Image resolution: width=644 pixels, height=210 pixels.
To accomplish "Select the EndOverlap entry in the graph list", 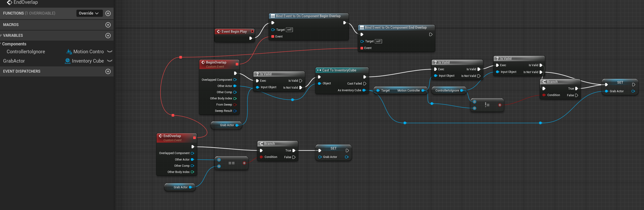I will tap(22, 2).
